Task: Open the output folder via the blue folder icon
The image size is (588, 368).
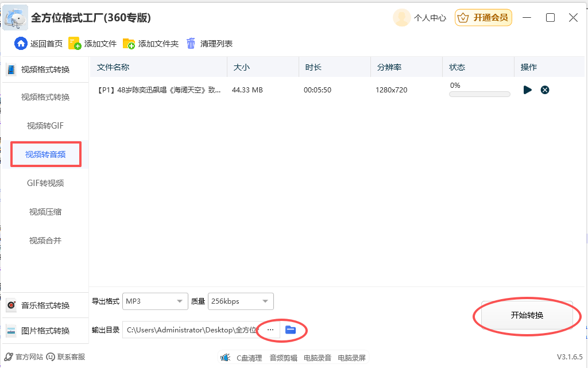Action: point(291,330)
